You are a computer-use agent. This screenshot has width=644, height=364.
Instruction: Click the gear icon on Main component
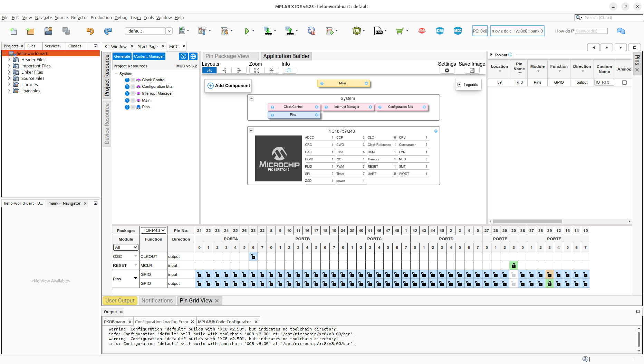pos(366,83)
